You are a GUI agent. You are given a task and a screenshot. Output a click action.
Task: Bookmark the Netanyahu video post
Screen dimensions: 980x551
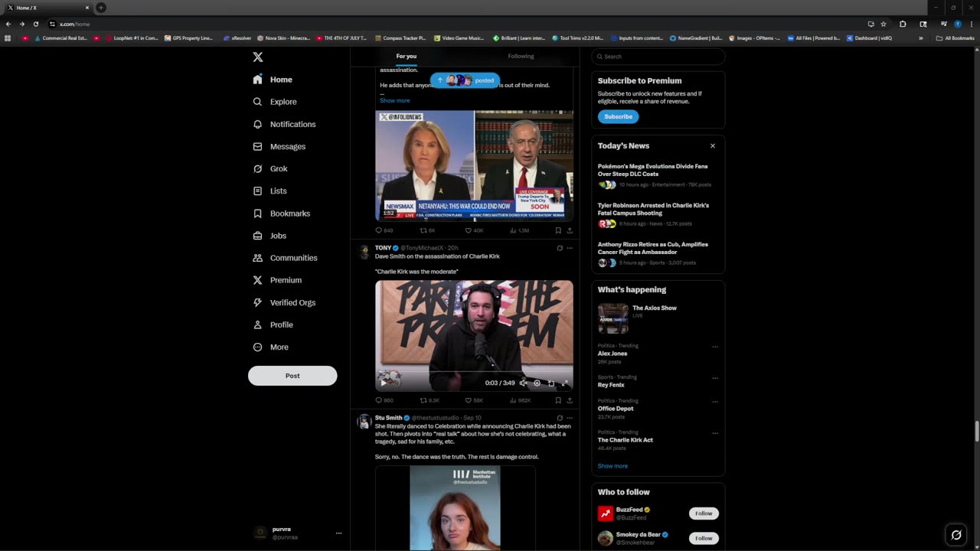(x=558, y=230)
